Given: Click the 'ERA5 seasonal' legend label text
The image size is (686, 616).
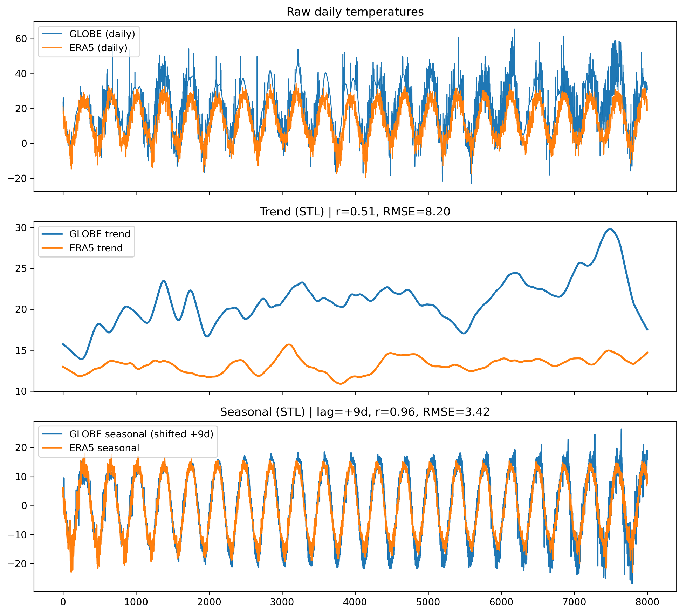Looking at the screenshot, I should click(x=104, y=448).
